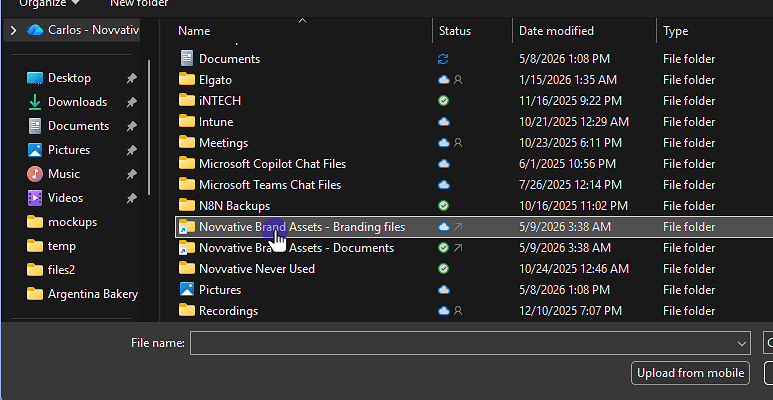
Task: Open the files2 folder in sidebar
Action: tap(61, 270)
